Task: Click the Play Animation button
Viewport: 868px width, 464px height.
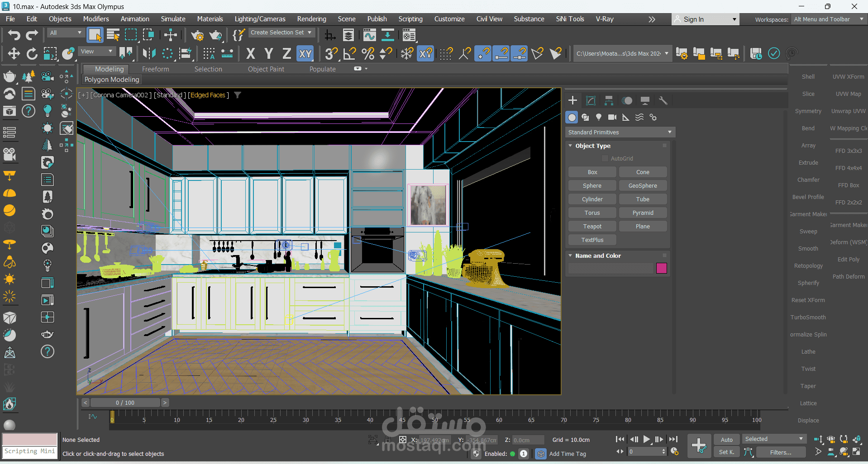Action: pos(646,439)
